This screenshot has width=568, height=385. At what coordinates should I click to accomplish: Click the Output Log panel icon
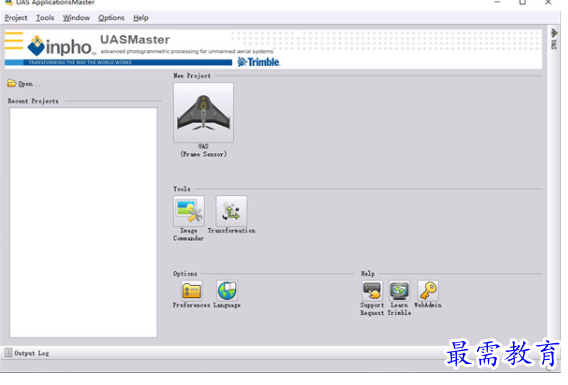pyautogui.click(x=8, y=352)
